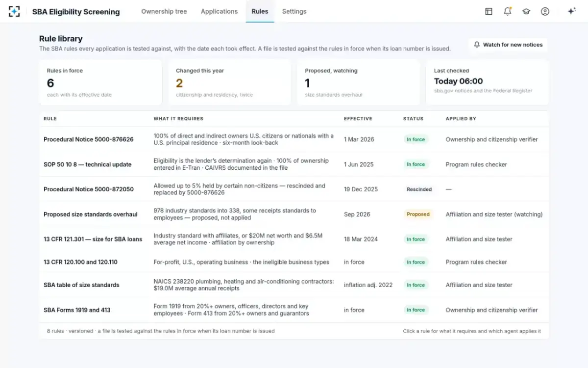Click the Proposed status badge

(x=418, y=214)
